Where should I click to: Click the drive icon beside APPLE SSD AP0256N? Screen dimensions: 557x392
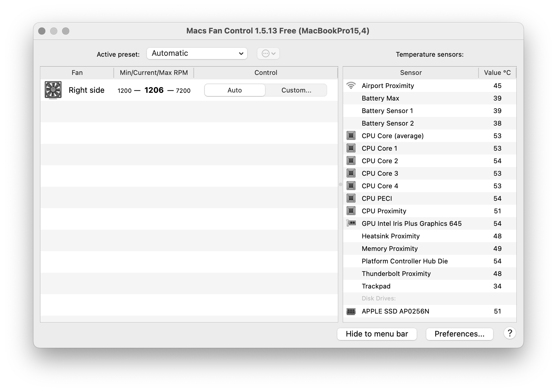(x=351, y=311)
